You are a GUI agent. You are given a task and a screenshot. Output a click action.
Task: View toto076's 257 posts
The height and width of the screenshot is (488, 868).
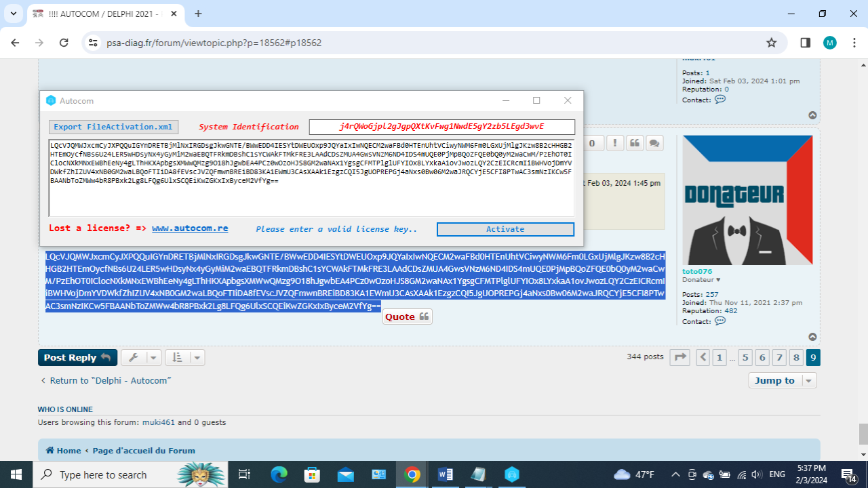(711, 294)
